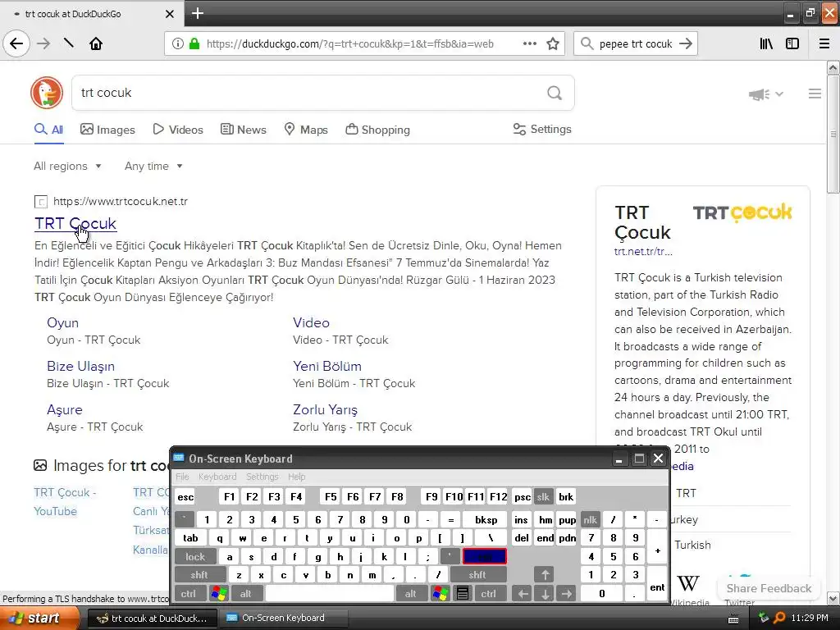Switch to the Videos tab
This screenshot has height=630, width=840.
tap(178, 130)
